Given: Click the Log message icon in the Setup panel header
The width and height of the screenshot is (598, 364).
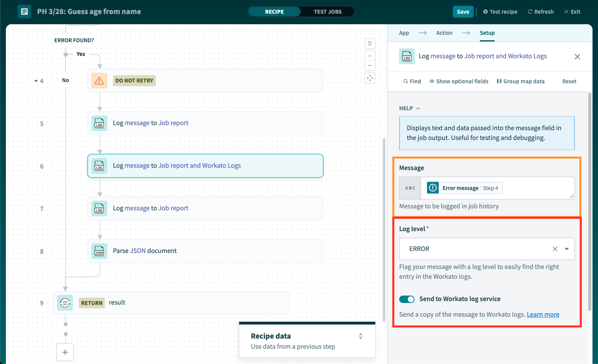Looking at the screenshot, I should point(407,56).
